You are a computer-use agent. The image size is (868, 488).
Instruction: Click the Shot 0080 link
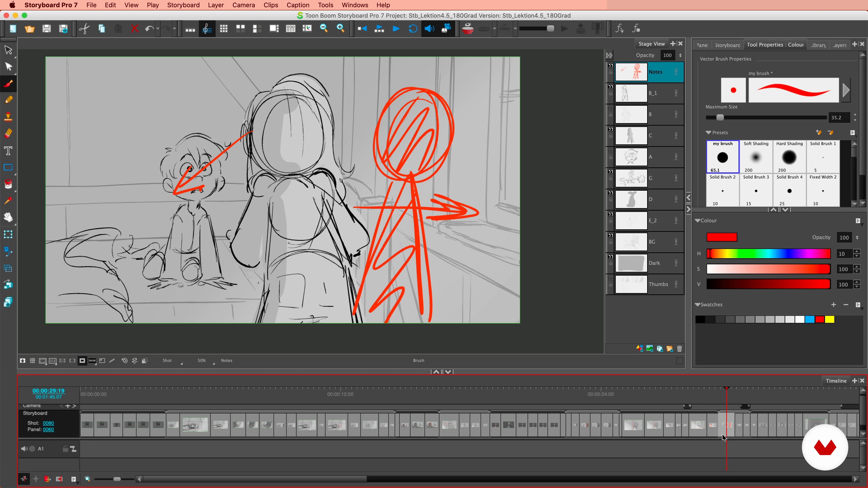pos(48,423)
